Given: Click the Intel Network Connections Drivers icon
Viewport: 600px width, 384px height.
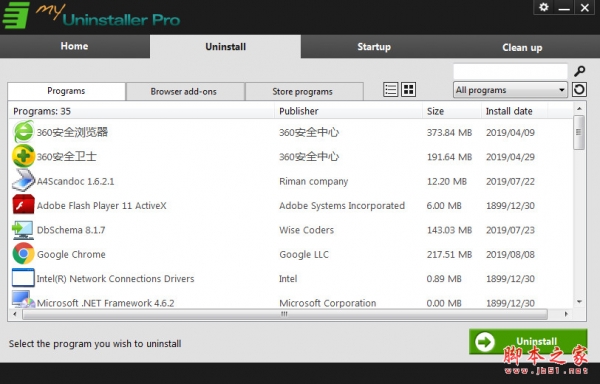Looking at the screenshot, I should tap(23, 278).
